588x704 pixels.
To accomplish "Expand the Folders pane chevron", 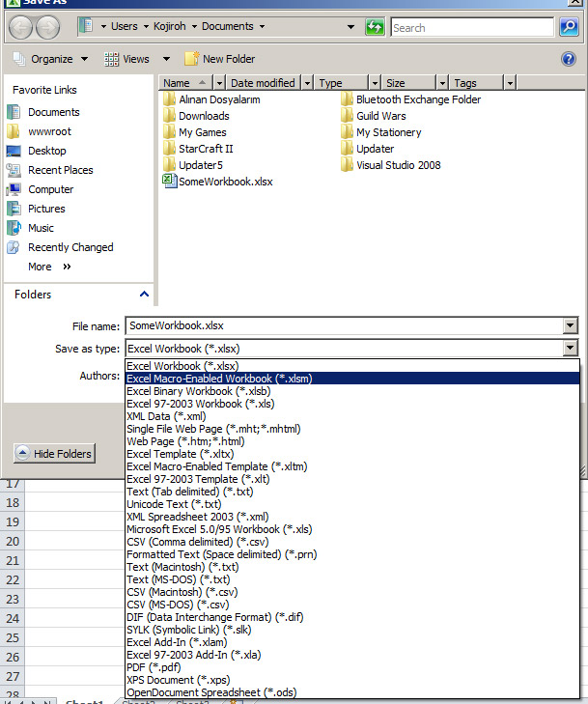I will click(x=144, y=295).
